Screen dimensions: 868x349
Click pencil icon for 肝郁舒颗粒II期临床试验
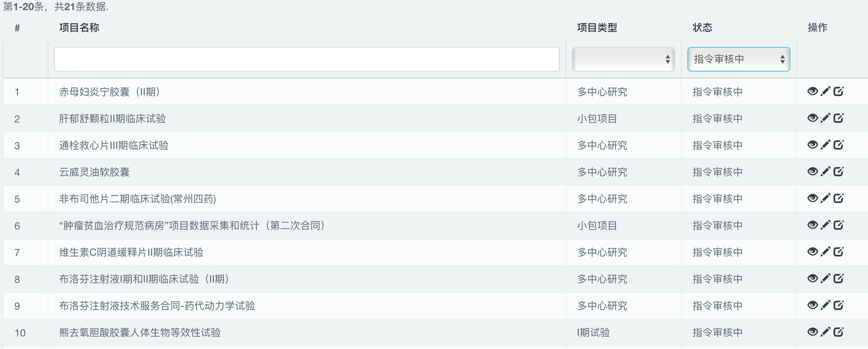[825, 118]
